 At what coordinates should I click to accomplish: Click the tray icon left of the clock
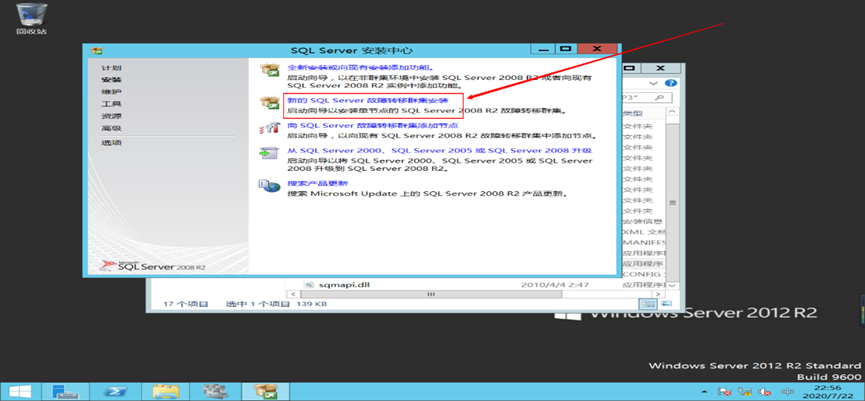[787, 392]
